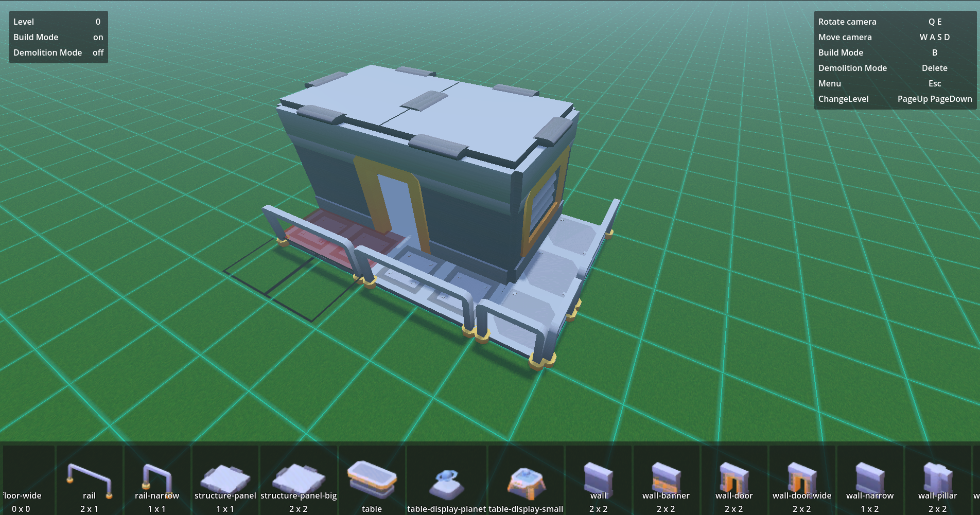
Task: Choose the wall-banner piece
Action: click(666, 480)
